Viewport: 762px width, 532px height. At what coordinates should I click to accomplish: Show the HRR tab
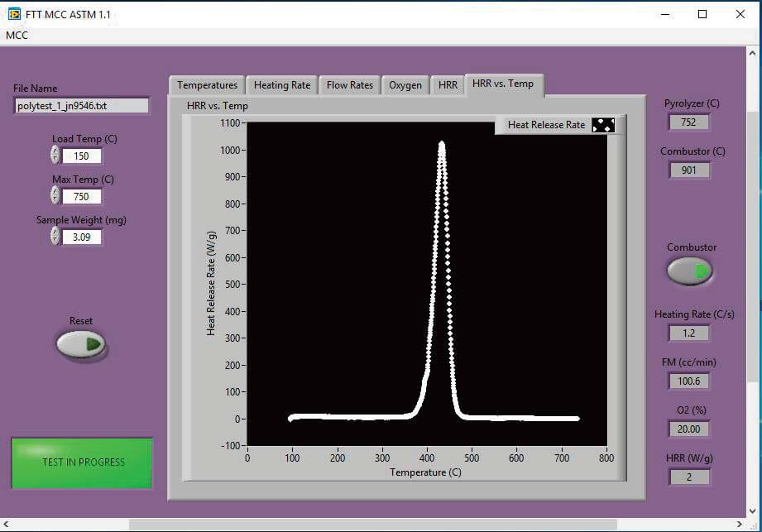(x=448, y=85)
